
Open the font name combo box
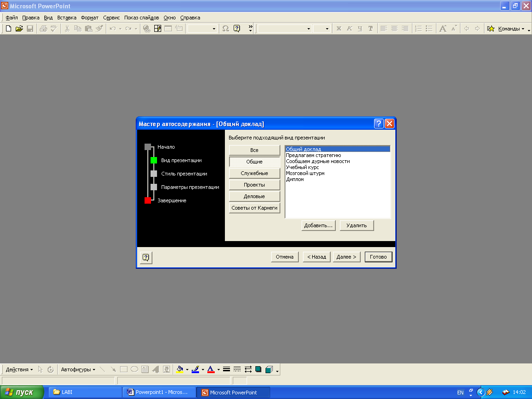click(284, 29)
